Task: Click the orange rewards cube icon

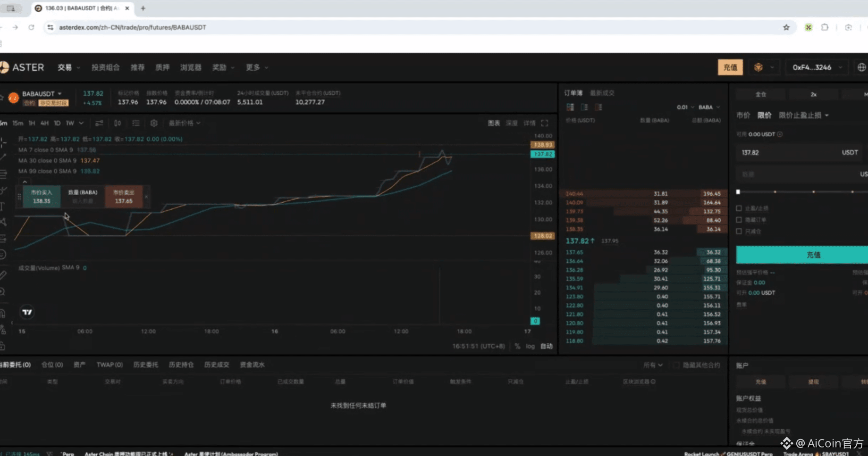Action: tap(758, 67)
